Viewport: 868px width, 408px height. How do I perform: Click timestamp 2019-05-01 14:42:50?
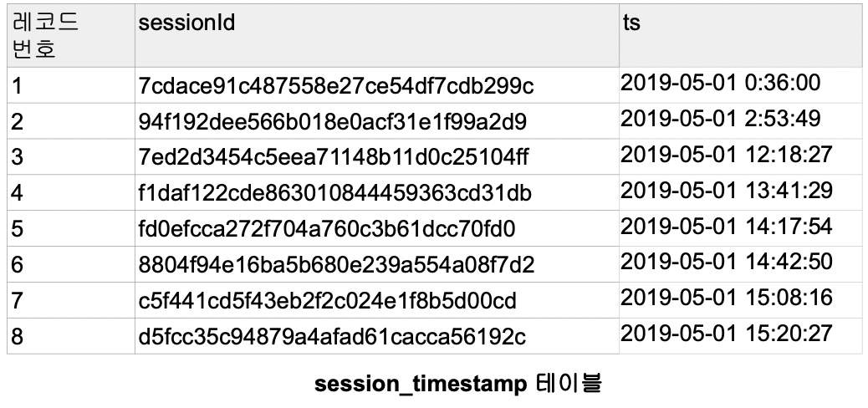727,262
